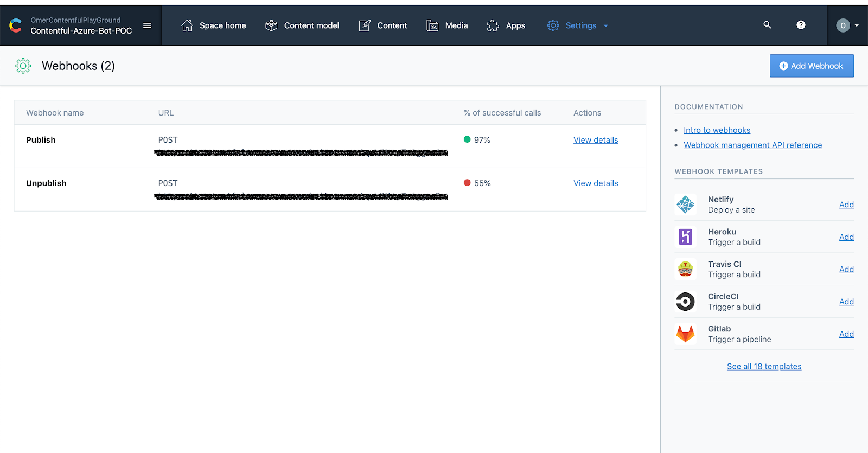Go to the Apps menu item
The image size is (868, 453).
pyautogui.click(x=506, y=25)
